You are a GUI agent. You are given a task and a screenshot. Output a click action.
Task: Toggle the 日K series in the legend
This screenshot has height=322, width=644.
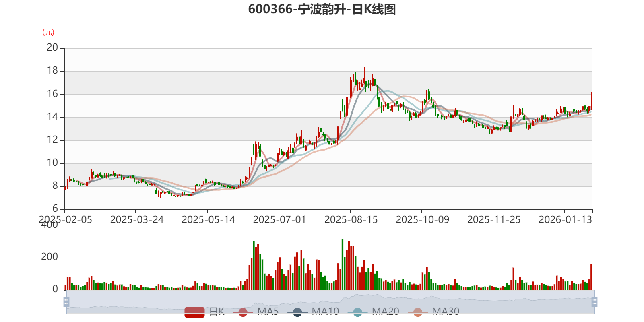coord(204,312)
